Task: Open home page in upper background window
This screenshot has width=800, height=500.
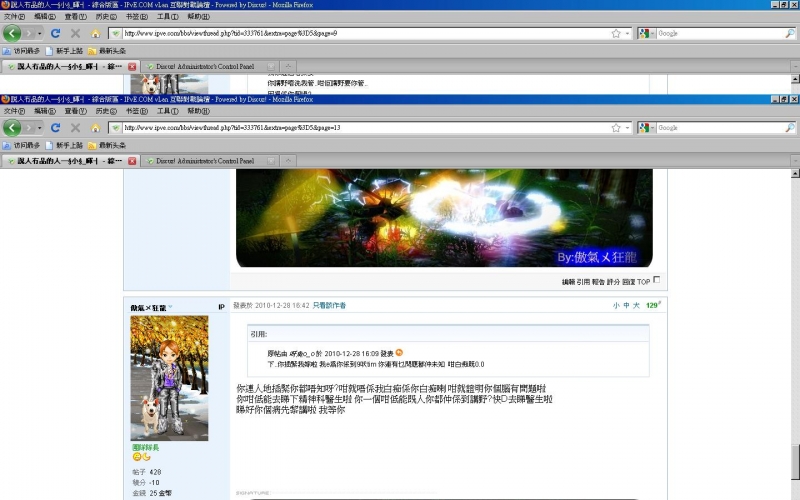Action: (95, 33)
